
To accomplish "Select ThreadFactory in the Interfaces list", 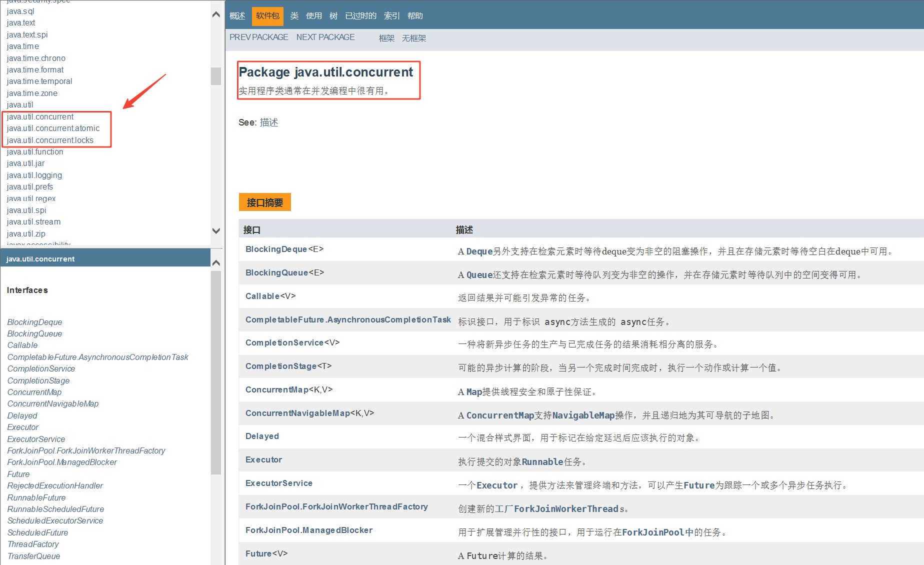I will click(x=33, y=544).
